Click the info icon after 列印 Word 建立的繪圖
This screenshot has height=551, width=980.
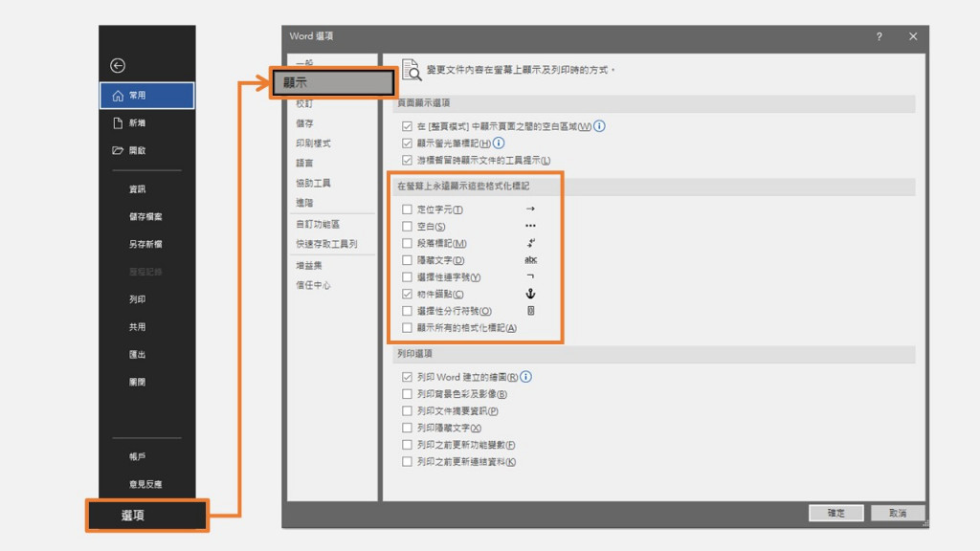click(526, 377)
